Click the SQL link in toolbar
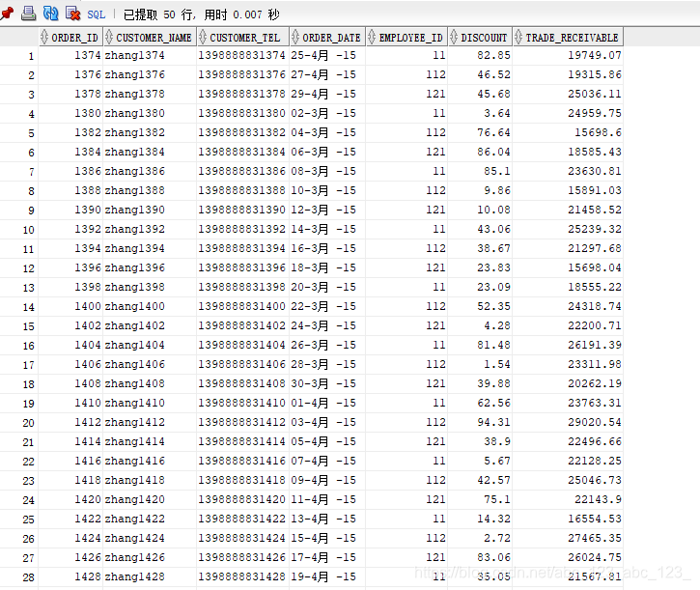 [x=96, y=14]
